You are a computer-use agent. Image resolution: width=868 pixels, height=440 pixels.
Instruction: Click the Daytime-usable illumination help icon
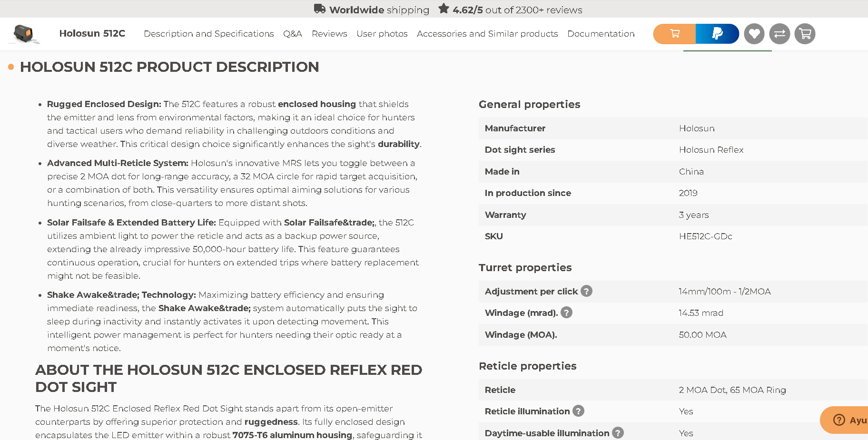click(x=618, y=433)
